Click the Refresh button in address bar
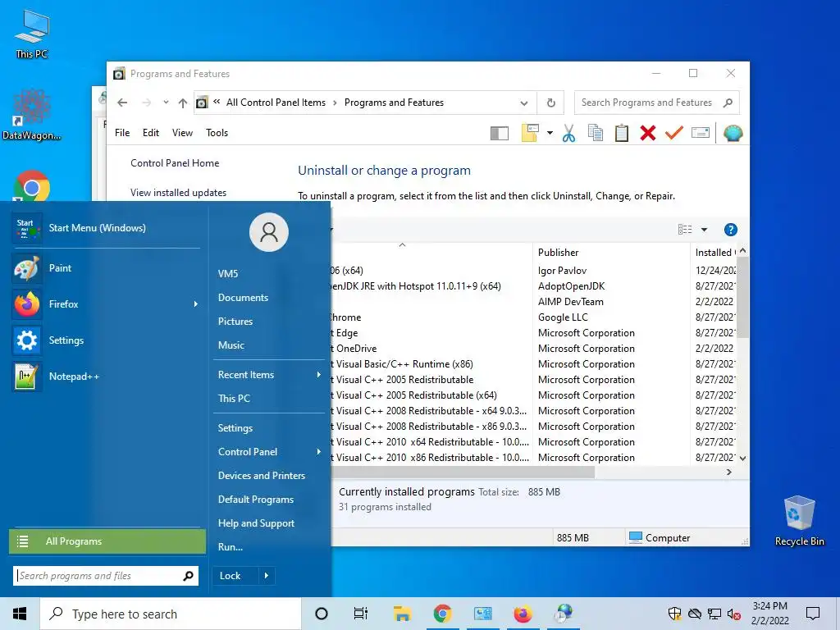Viewport: 840px width, 630px height. coord(550,103)
